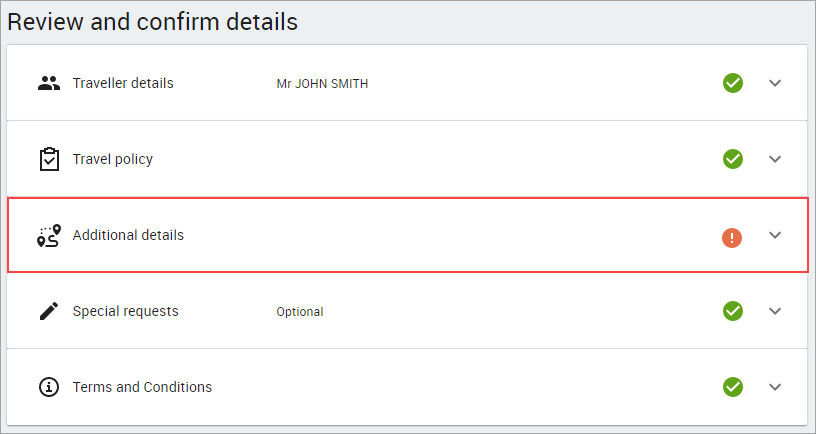Open the Terms and Conditions label
816x434 pixels.
(x=142, y=387)
